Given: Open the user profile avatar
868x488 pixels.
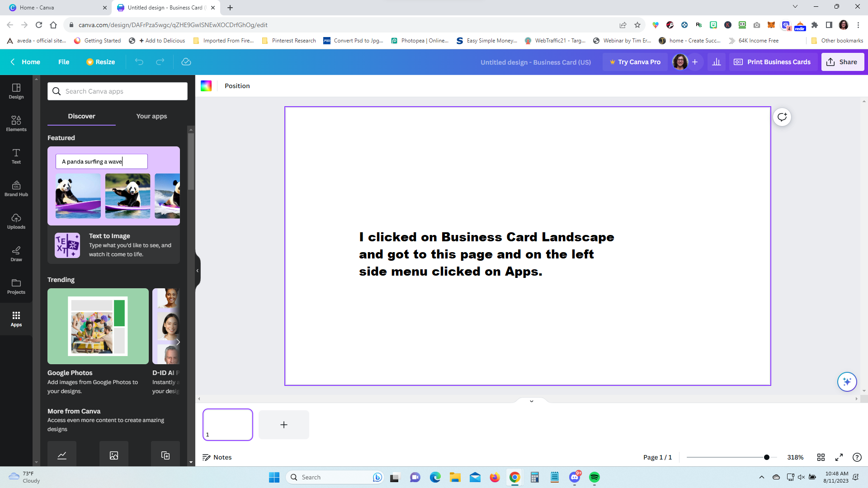Looking at the screenshot, I should (x=680, y=62).
